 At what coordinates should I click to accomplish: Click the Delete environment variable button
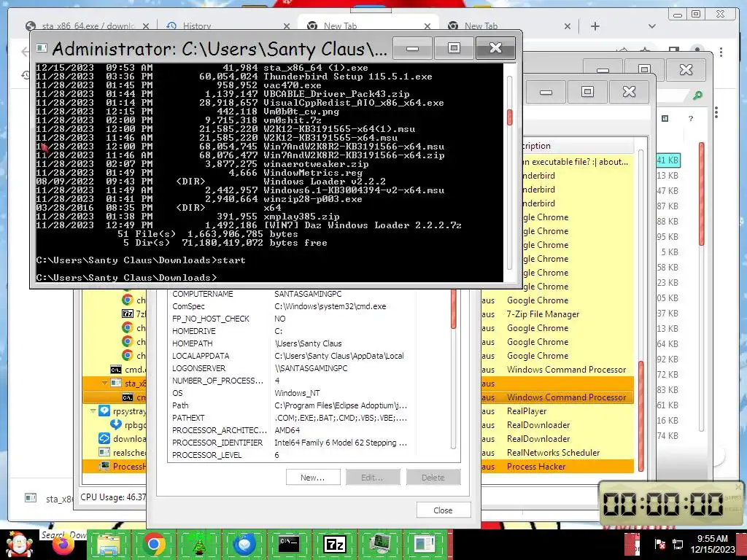(x=433, y=477)
